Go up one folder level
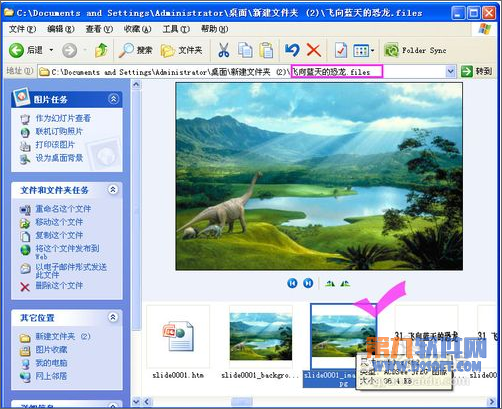Screen dimensions: 502x409 coord(101,50)
